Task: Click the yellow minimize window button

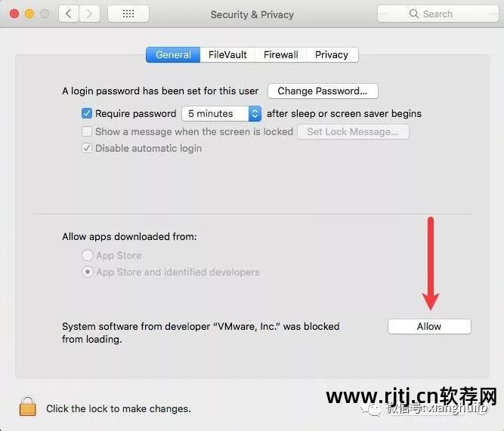Action: coord(29,14)
